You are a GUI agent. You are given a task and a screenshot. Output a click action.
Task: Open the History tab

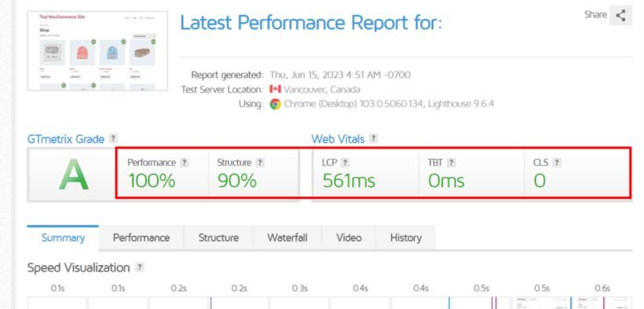(x=406, y=237)
